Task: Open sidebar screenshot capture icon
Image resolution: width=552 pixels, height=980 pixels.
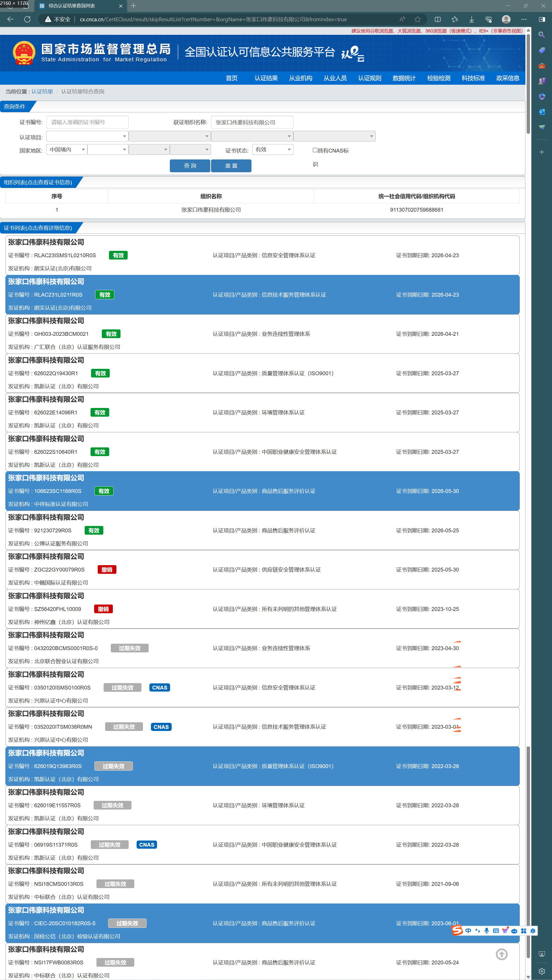Action: pos(542,954)
